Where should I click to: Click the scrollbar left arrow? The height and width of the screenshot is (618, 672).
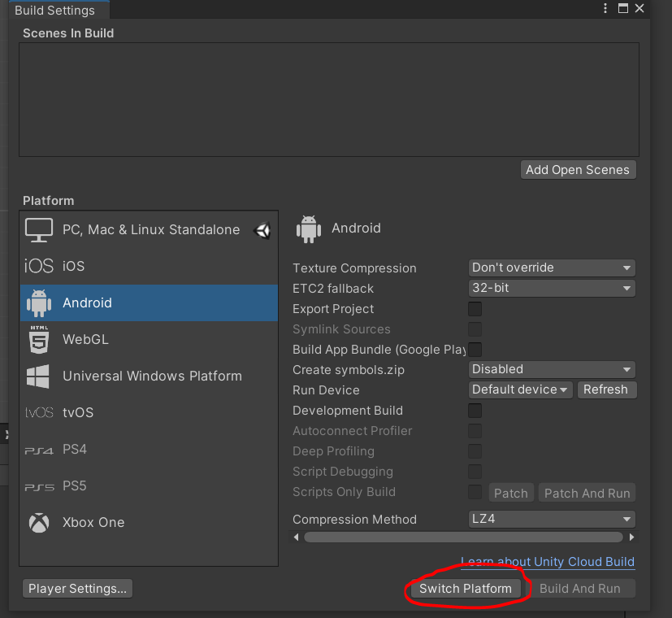(x=297, y=537)
